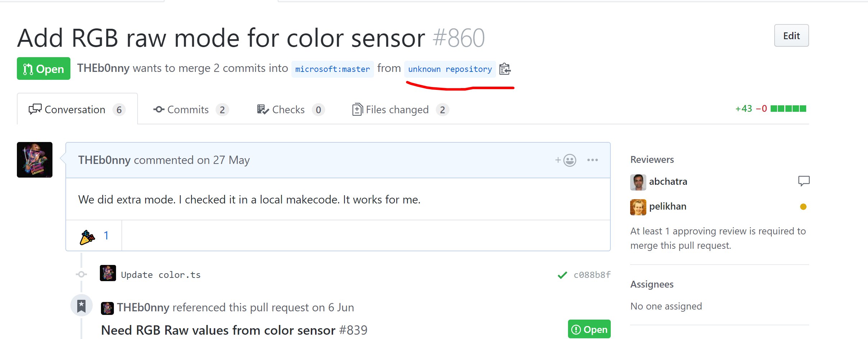
Task: Click THEb0nny's large avatar thumbnail
Action: (x=34, y=160)
